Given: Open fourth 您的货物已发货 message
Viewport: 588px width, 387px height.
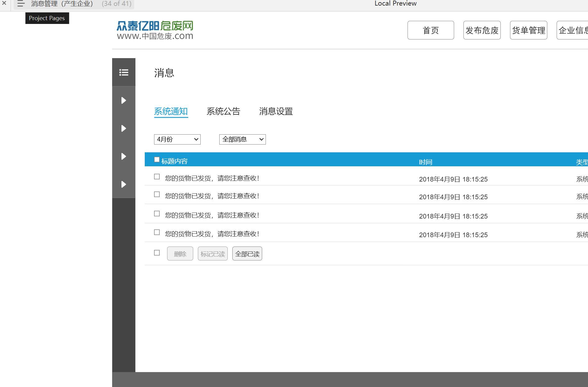Looking at the screenshot, I should coord(212,234).
